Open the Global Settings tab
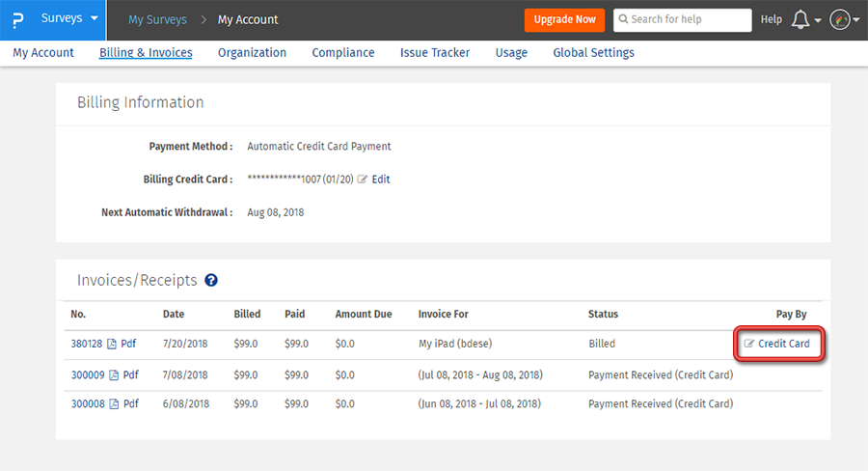Image resolution: width=868 pixels, height=471 pixels. tap(593, 53)
